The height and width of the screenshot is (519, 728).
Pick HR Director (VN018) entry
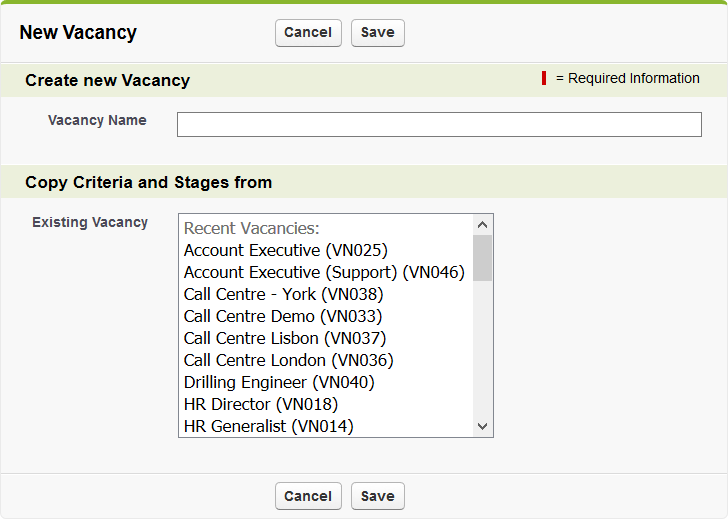[x=260, y=404]
